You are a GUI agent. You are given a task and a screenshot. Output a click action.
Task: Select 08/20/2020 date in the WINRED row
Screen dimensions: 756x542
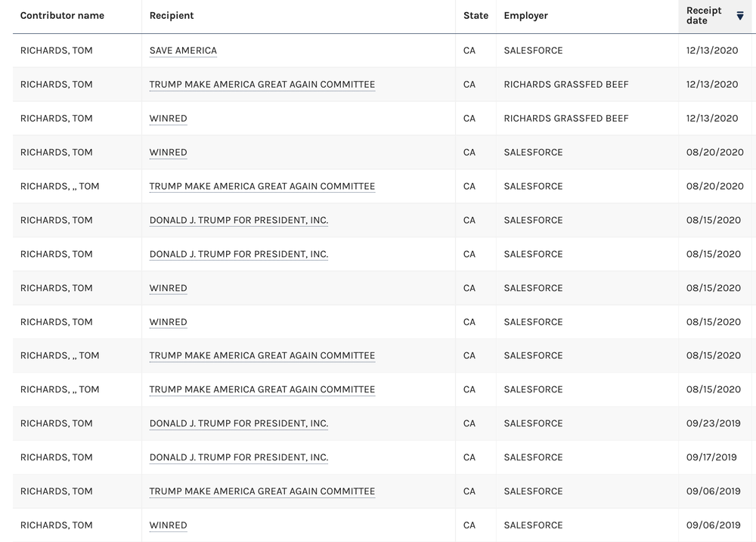pos(715,153)
